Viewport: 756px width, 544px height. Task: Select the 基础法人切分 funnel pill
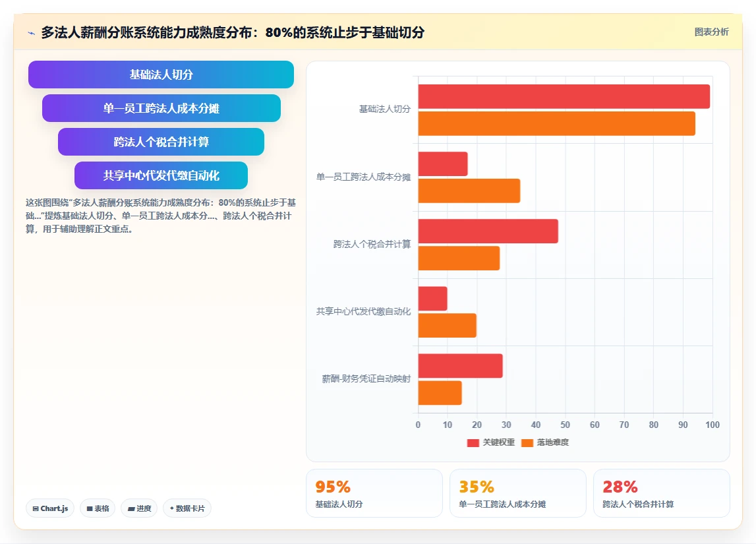(x=161, y=75)
